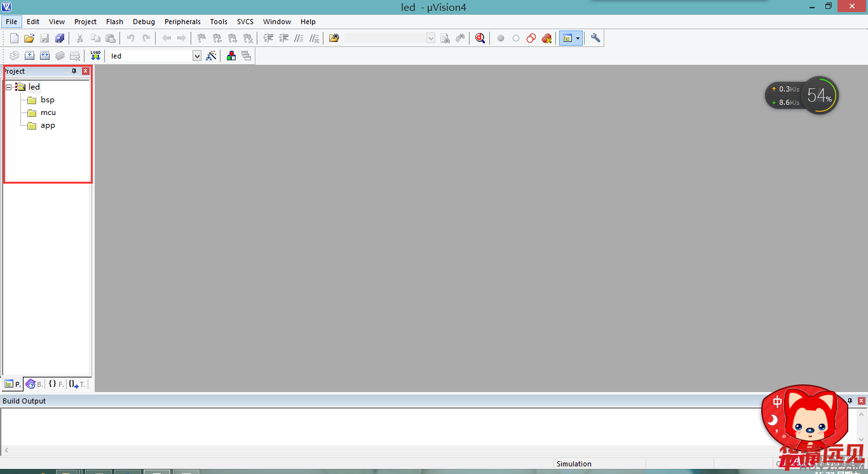Click the Enable/Disable all breakpoints icon
Screen dimensions: 868x474
click(x=531, y=38)
